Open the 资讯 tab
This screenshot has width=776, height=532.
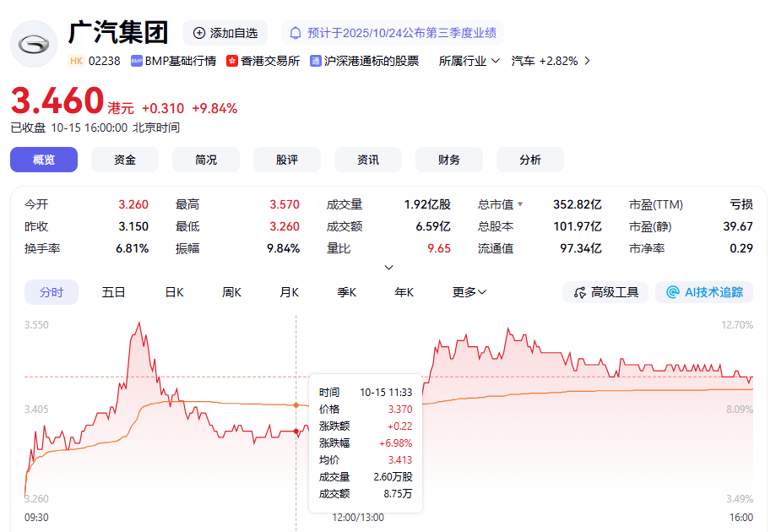pyautogui.click(x=368, y=160)
